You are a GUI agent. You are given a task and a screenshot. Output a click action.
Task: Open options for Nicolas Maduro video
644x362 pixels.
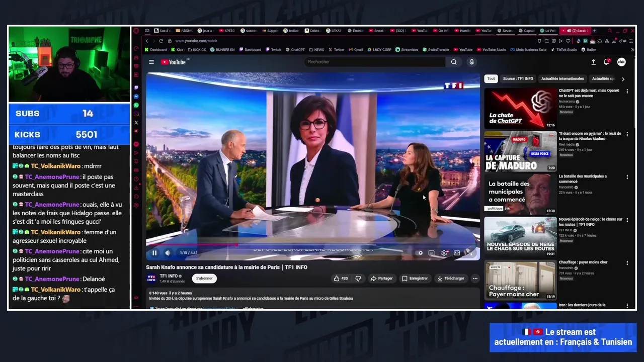point(627,134)
